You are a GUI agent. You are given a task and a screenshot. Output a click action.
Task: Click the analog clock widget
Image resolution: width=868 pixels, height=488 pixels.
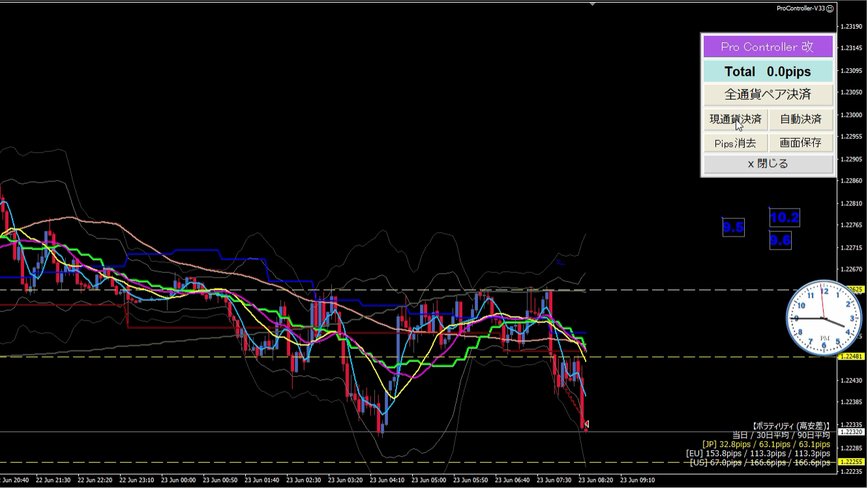pyautogui.click(x=824, y=317)
